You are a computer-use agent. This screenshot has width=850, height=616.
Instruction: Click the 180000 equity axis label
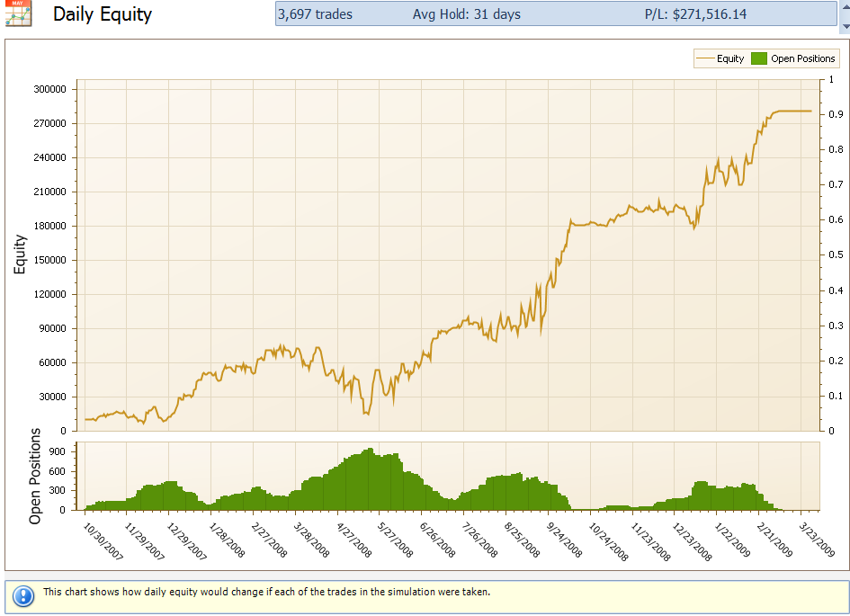tap(49, 226)
